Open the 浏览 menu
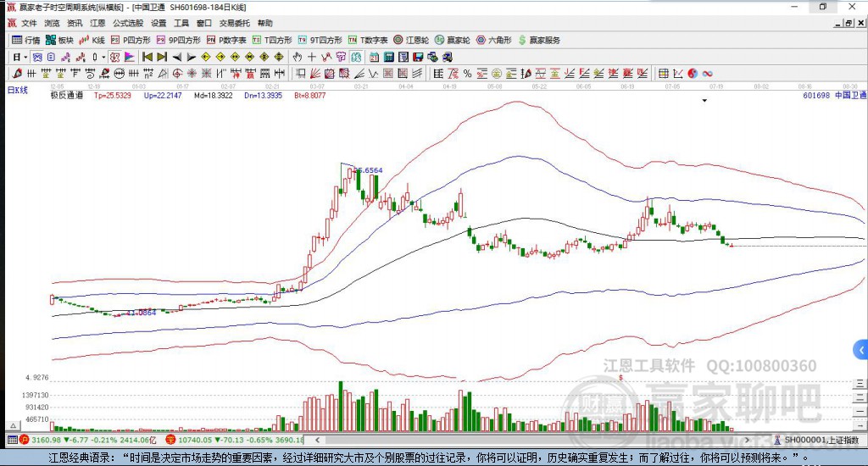 point(52,23)
